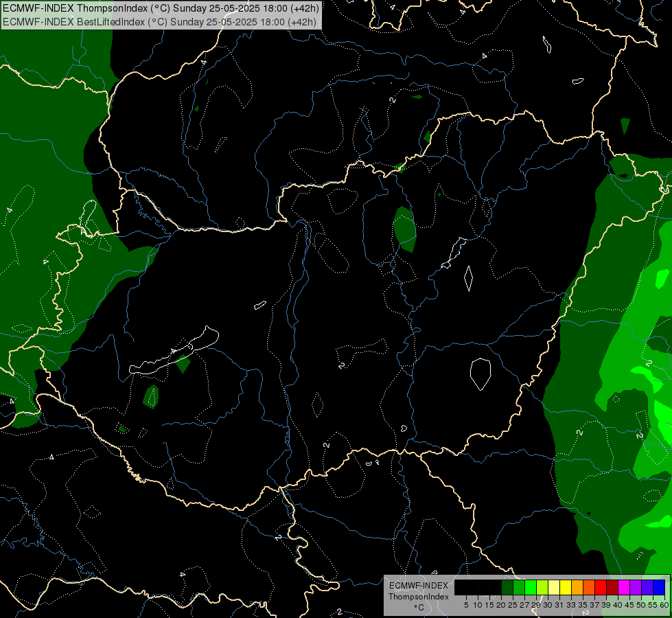Image resolution: width=672 pixels, height=618 pixels.
Task: Pick the violet 50–55 legend swatch
Action: 647,588
